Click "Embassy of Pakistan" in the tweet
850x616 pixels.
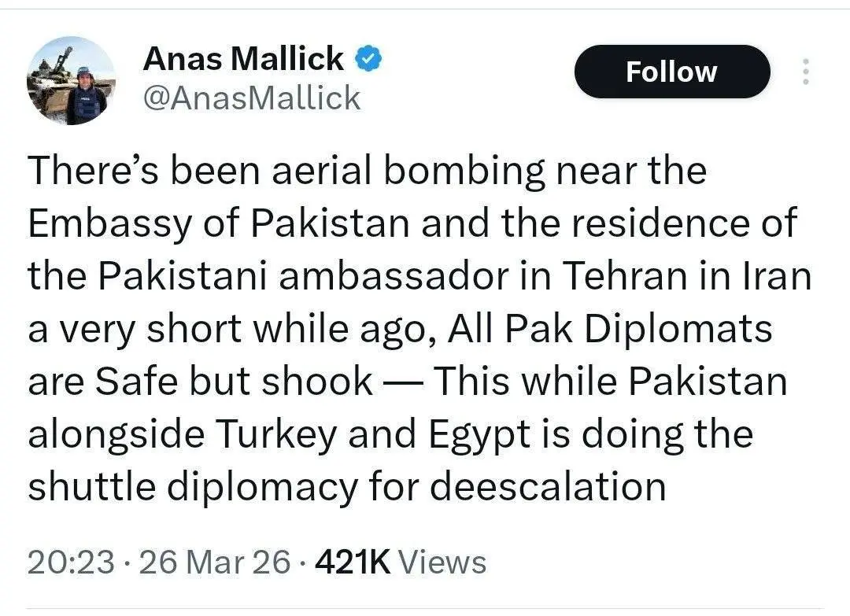pyautogui.click(x=219, y=224)
